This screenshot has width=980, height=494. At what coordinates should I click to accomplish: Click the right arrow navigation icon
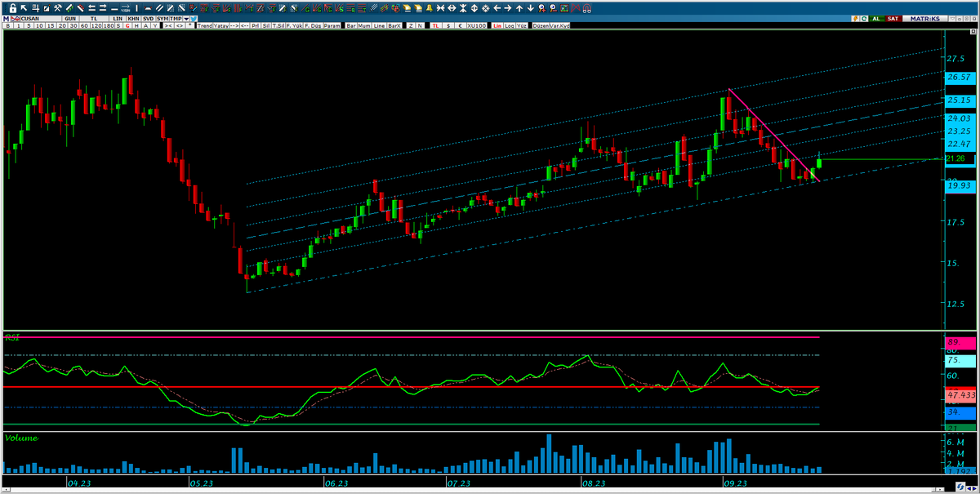(508, 8)
